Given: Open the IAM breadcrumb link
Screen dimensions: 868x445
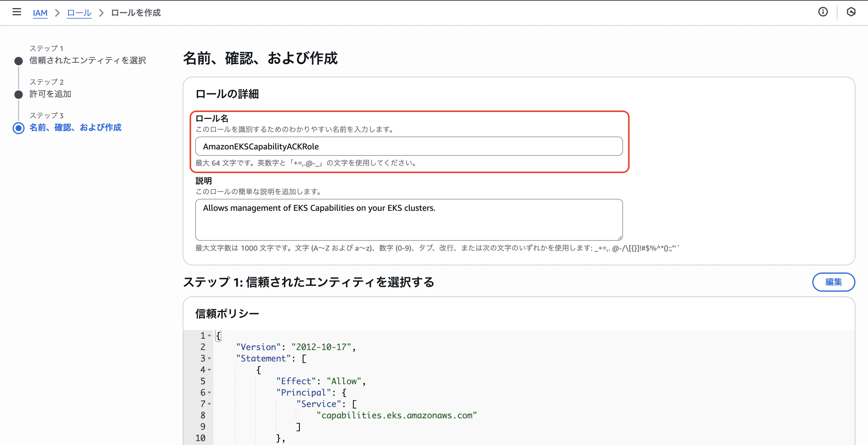Looking at the screenshot, I should point(40,13).
